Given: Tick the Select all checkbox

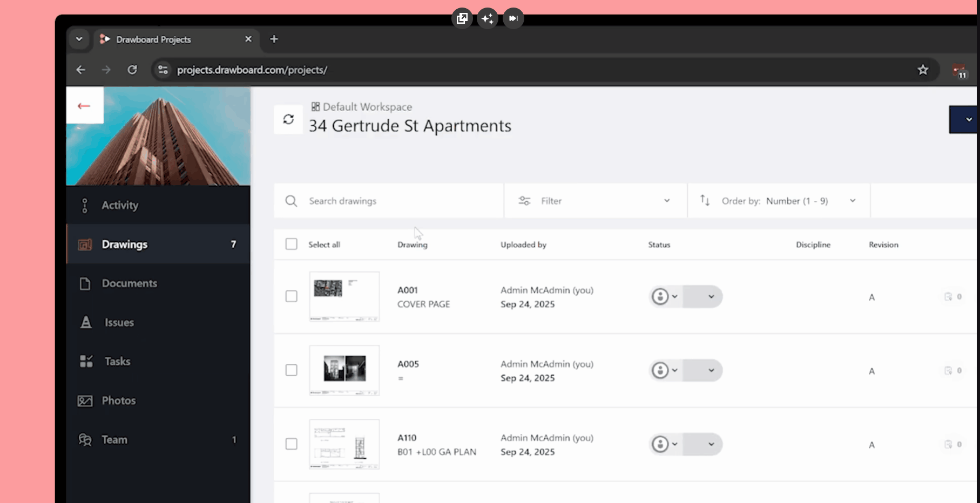Looking at the screenshot, I should point(291,244).
